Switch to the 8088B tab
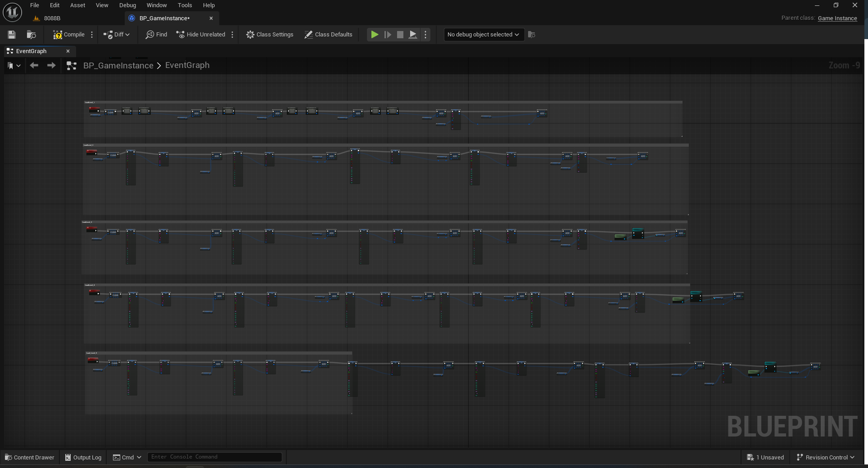This screenshot has height=468, width=868. pos(52,18)
